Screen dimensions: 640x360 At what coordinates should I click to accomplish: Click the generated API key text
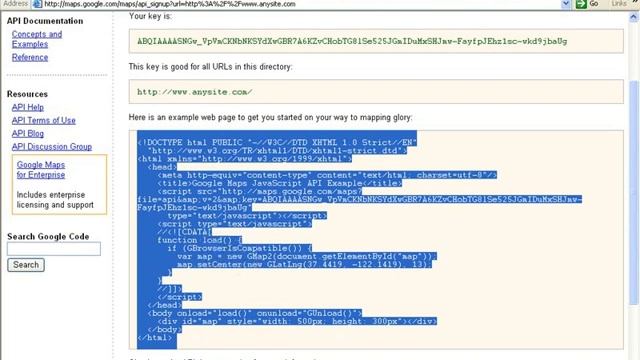pos(352,41)
